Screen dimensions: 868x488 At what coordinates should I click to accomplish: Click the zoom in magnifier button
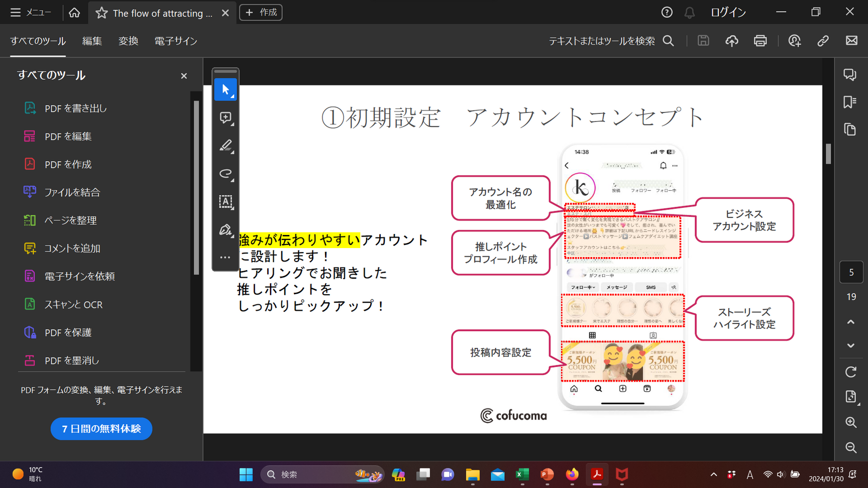[x=850, y=422]
